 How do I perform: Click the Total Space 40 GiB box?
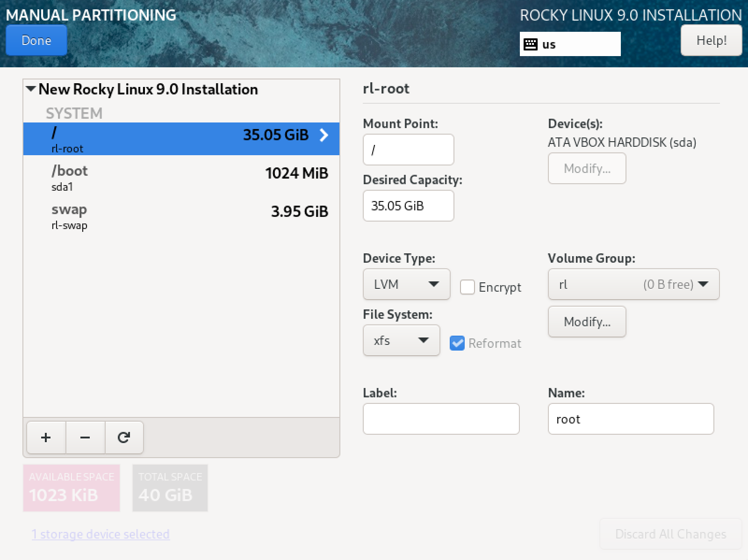coord(170,488)
